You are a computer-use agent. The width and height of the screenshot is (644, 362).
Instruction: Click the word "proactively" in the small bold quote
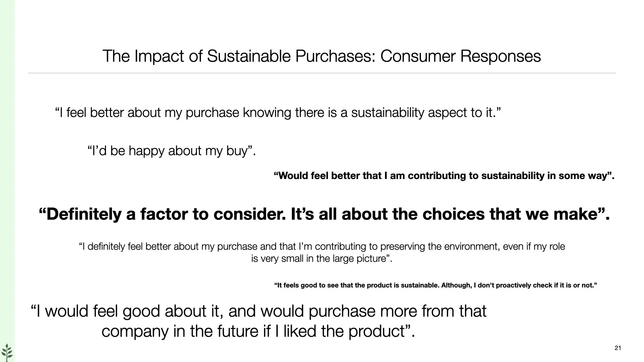(x=516, y=285)
